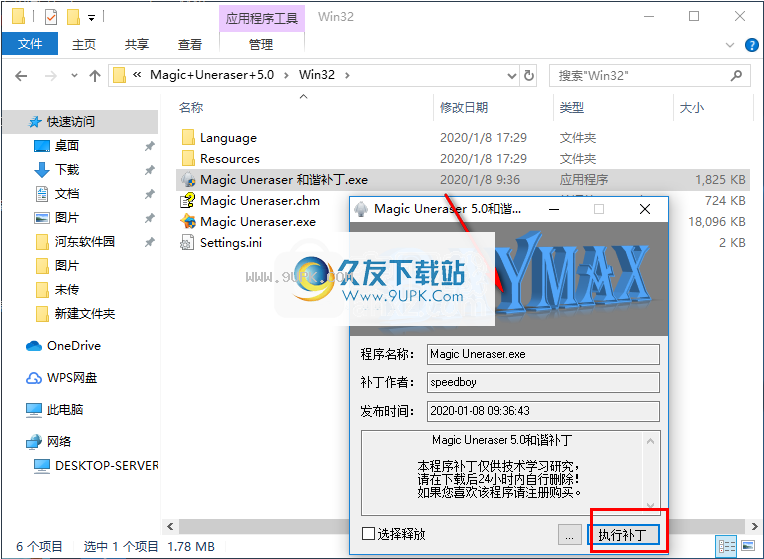Screen dimensions: 764x559
Task: Click the 执行补丁 button
Action: 623,535
